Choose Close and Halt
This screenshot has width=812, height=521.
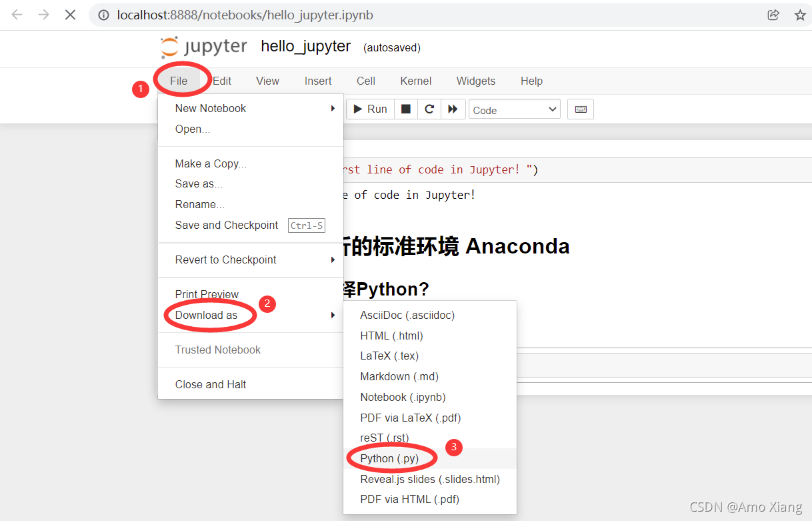251,384
